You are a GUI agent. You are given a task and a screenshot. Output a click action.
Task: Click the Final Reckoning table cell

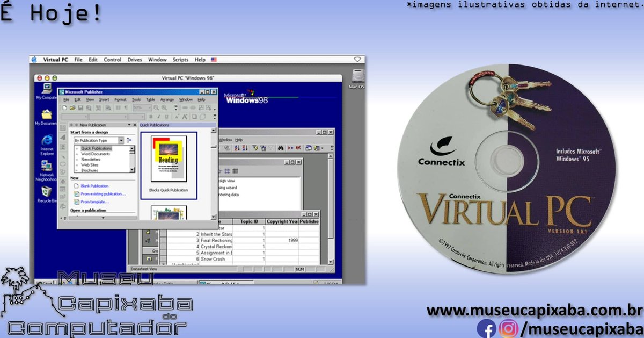click(216, 240)
